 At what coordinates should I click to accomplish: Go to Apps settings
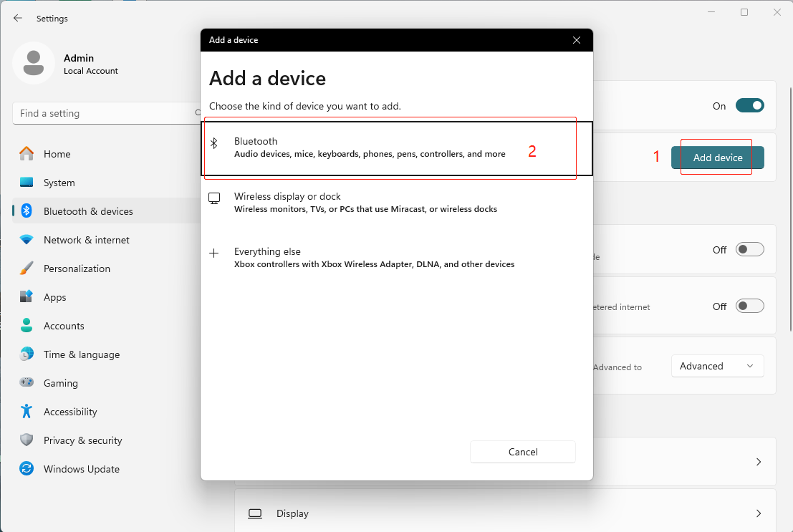pos(106,297)
